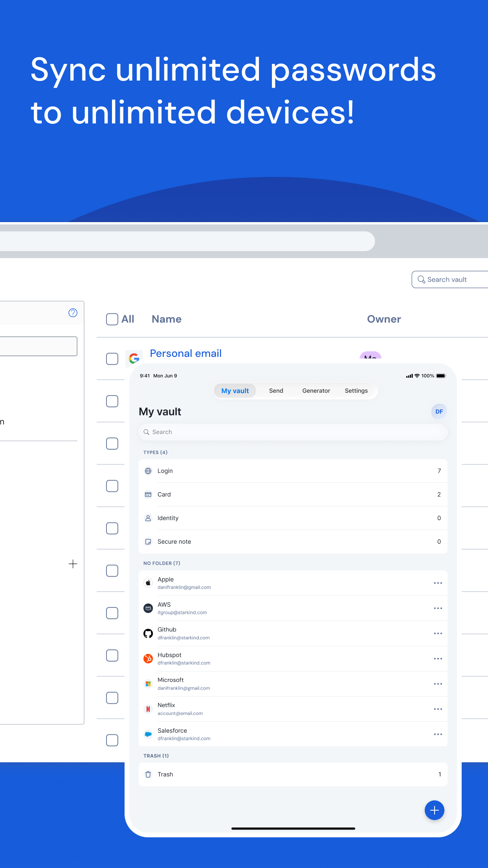Click the Name column header

coord(167,319)
